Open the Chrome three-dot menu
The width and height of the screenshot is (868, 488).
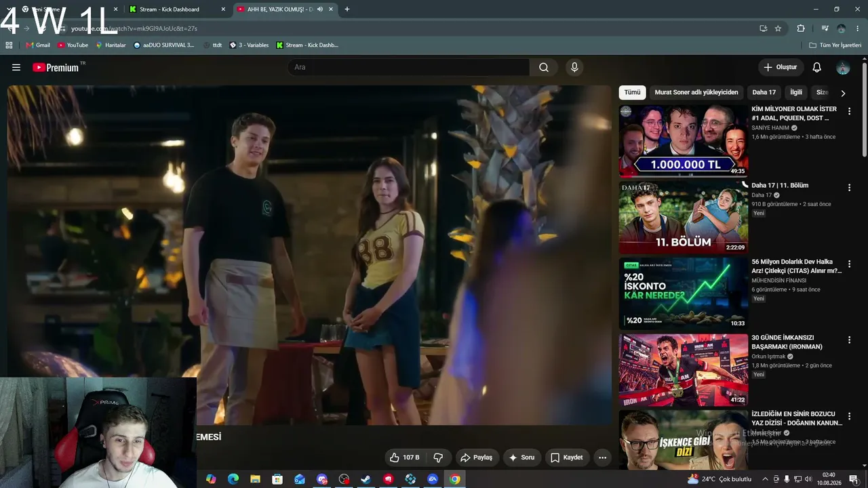(x=856, y=28)
